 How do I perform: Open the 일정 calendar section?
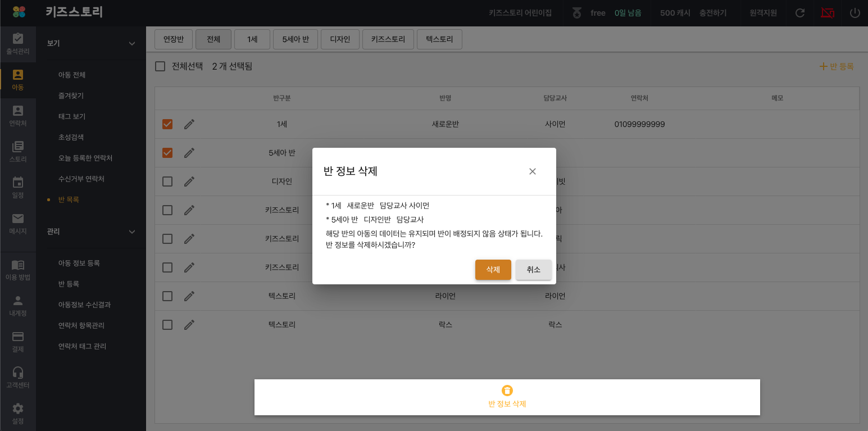tap(18, 188)
